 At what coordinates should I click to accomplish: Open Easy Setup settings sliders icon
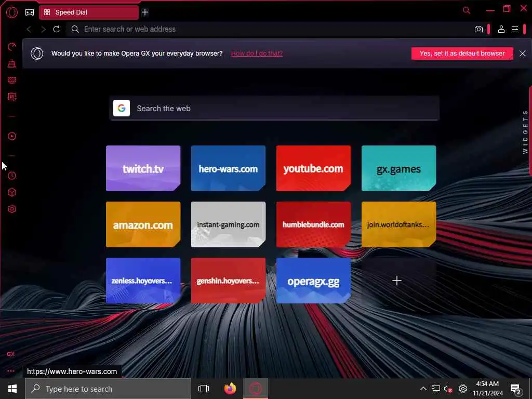point(515,29)
